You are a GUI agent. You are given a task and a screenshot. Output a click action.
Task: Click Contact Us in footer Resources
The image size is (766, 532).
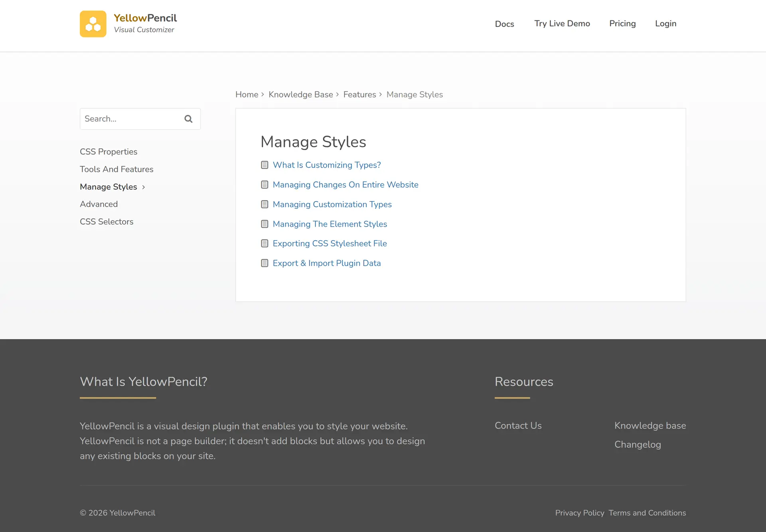pyautogui.click(x=518, y=425)
